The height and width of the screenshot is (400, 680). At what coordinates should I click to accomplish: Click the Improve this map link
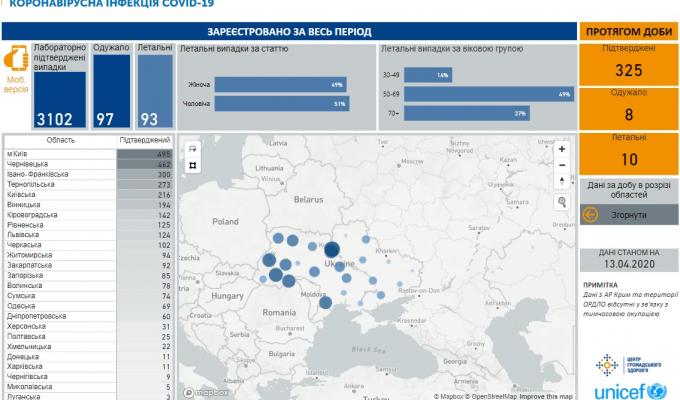(x=546, y=396)
